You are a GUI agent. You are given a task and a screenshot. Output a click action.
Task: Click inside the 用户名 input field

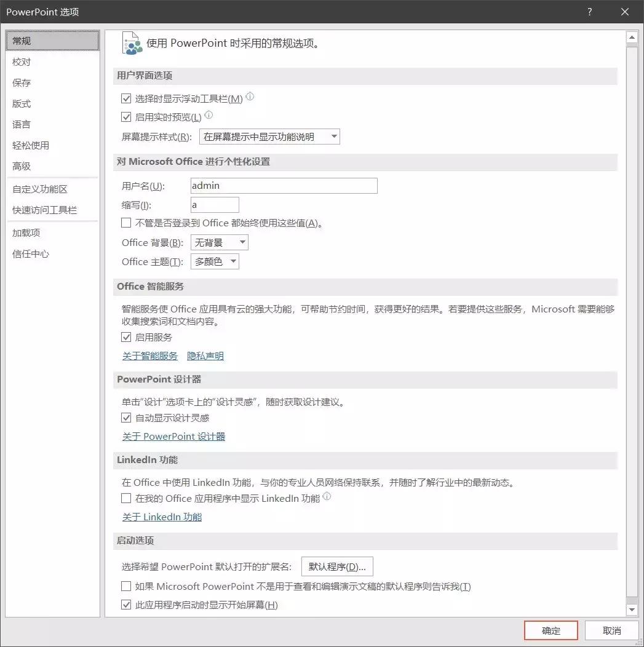coord(283,185)
